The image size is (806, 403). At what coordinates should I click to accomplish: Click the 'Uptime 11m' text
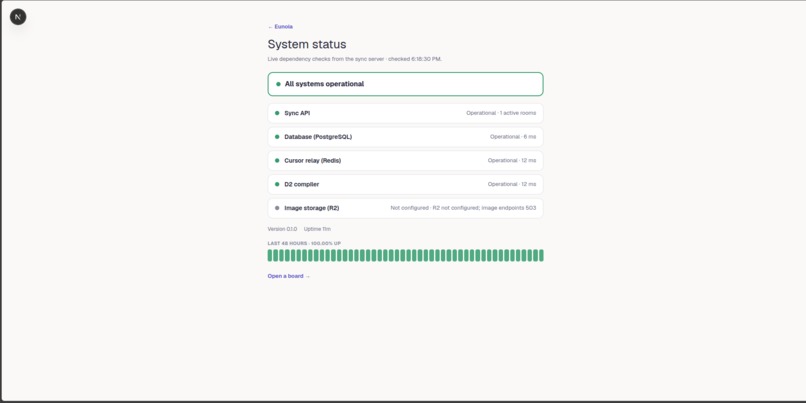(x=317, y=229)
